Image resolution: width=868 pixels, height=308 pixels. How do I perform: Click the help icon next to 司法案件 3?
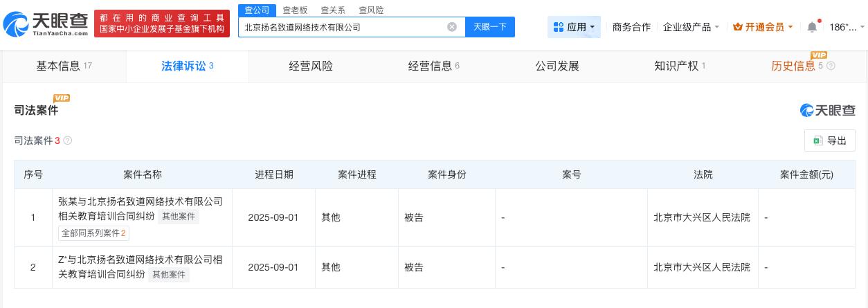[68, 141]
